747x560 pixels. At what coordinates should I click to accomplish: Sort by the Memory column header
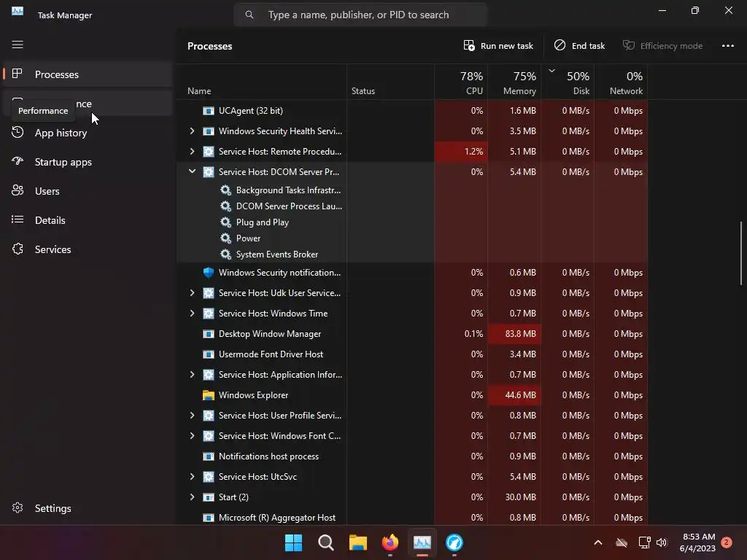click(x=514, y=82)
